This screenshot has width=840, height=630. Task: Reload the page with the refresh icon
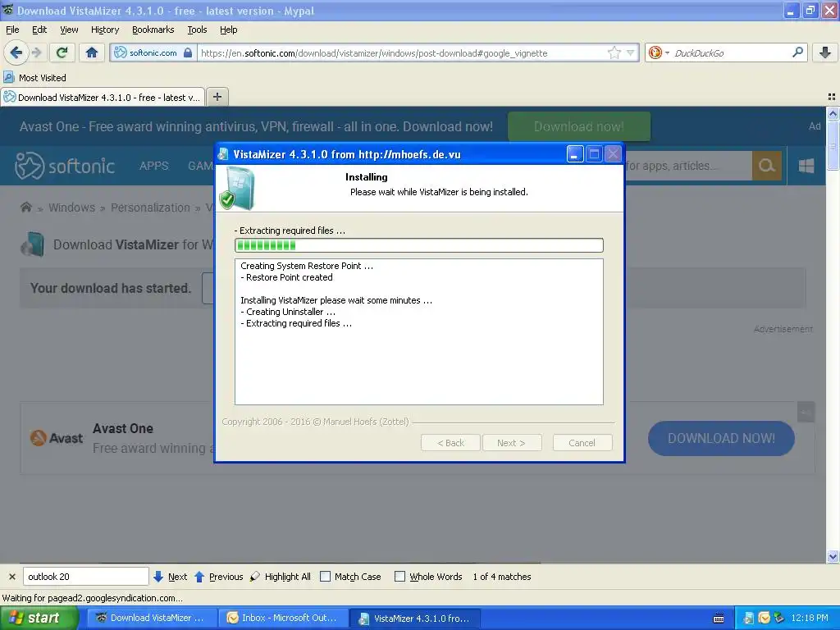pyautogui.click(x=62, y=52)
